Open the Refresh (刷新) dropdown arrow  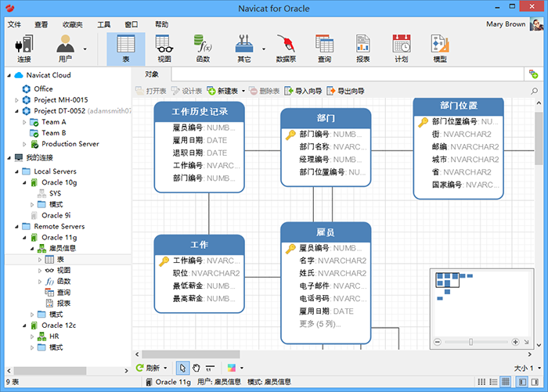[x=165, y=368]
